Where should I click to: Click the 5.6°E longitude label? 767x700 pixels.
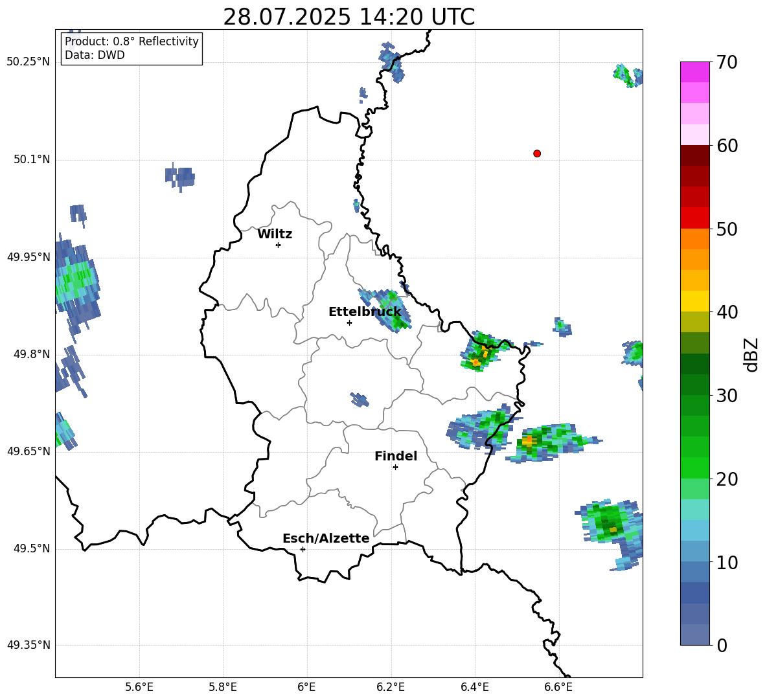tap(139, 687)
